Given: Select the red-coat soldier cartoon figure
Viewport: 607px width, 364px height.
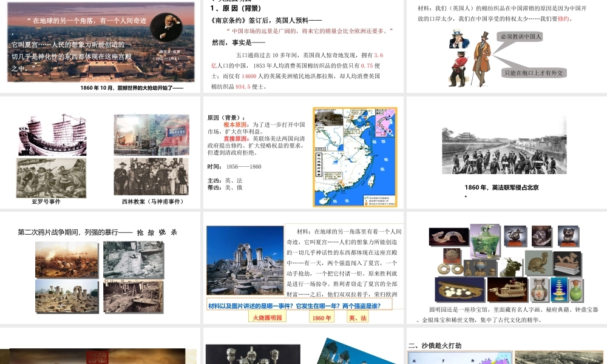Looking at the screenshot, I should (x=458, y=69).
